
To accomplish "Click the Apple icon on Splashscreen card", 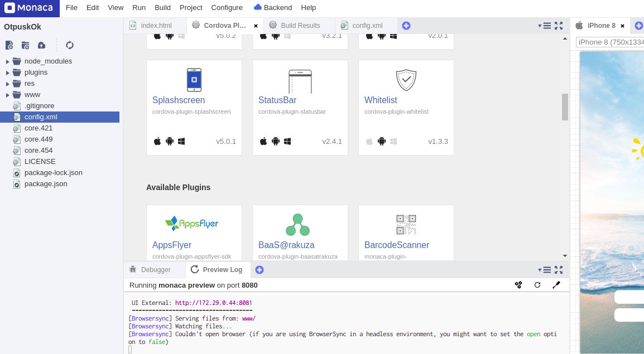I will tap(157, 142).
